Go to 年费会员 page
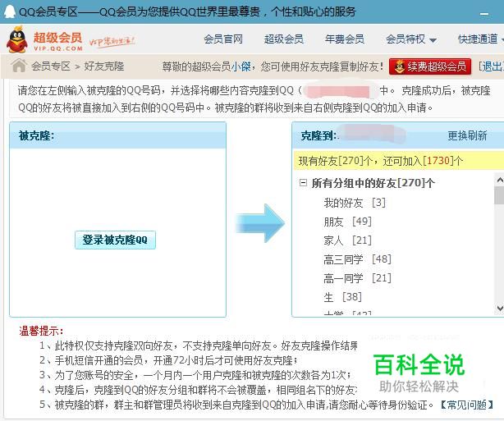Screen dimensions: 504x421 click(x=345, y=39)
